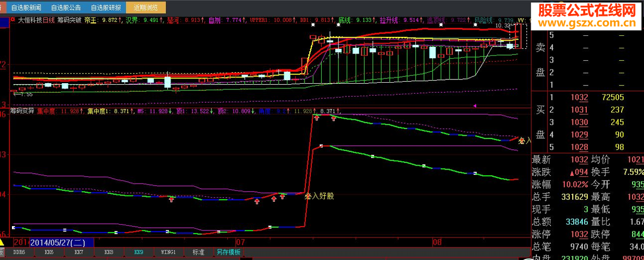Select the KK9 indicator template
This screenshot has width=644, height=260.
click(x=138, y=252)
